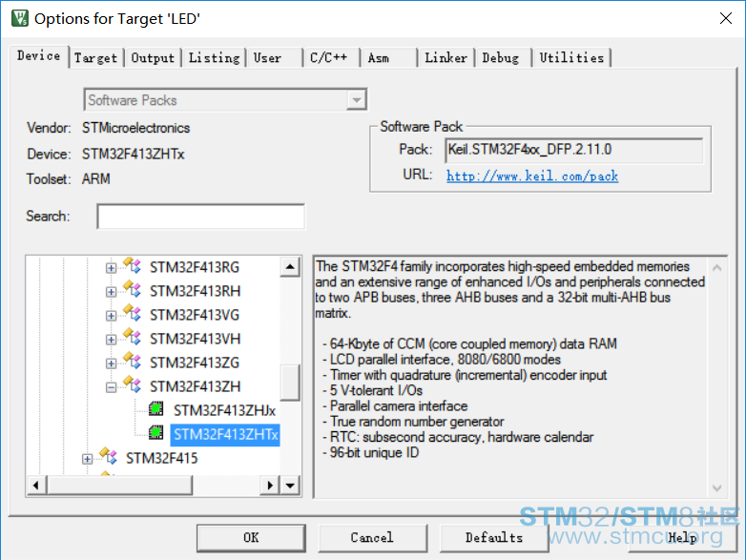This screenshot has width=746, height=560.
Task: Click the device description text area
Action: 511,376
